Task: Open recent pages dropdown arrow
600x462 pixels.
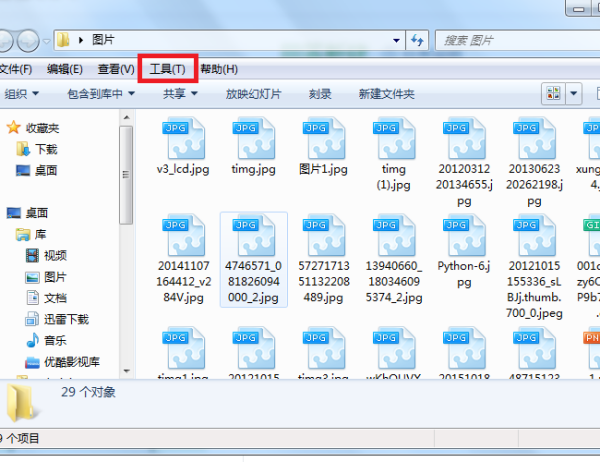Action: coord(46,41)
